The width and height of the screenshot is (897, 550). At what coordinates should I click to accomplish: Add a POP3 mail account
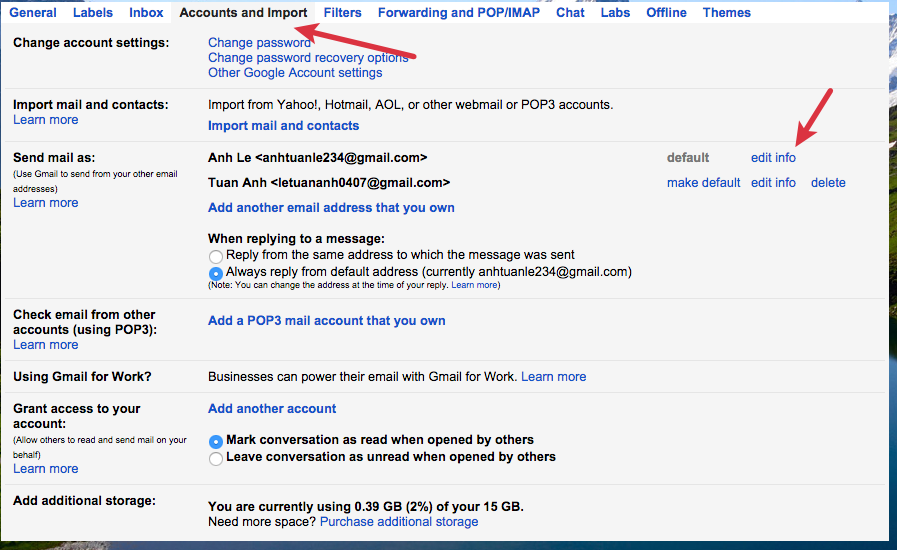326,321
